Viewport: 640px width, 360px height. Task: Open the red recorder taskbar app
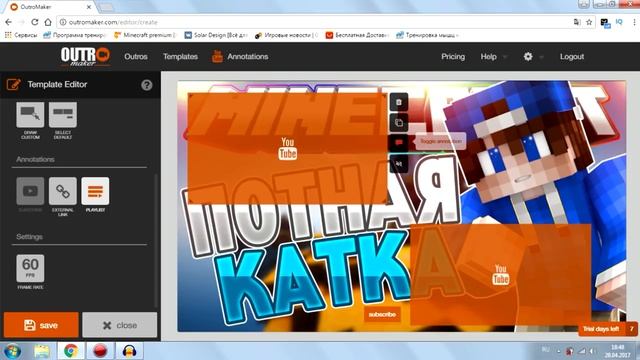click(100, 351)
